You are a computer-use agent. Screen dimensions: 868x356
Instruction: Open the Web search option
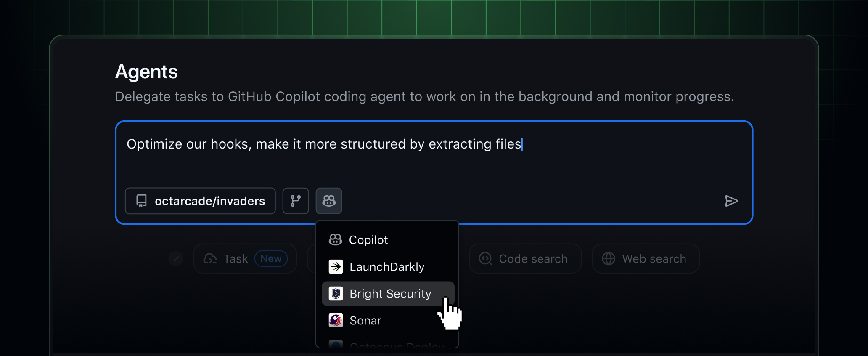[646, 259]
